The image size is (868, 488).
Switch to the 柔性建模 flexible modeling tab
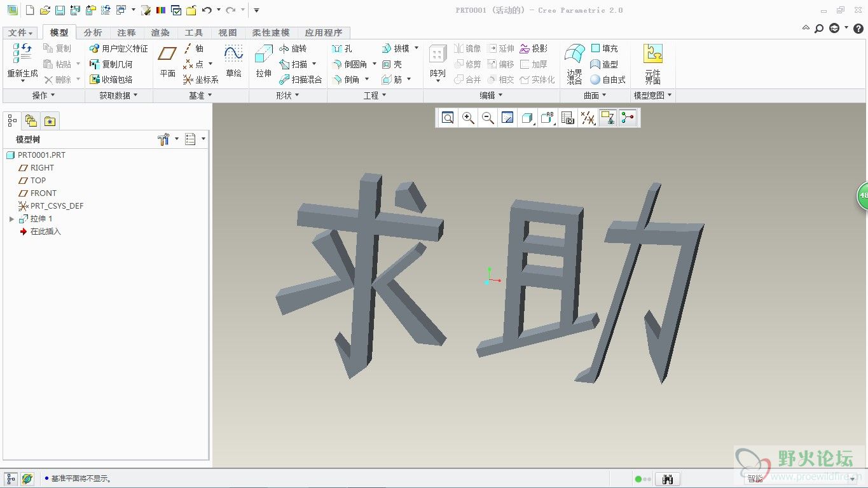[x=271, y=32]
